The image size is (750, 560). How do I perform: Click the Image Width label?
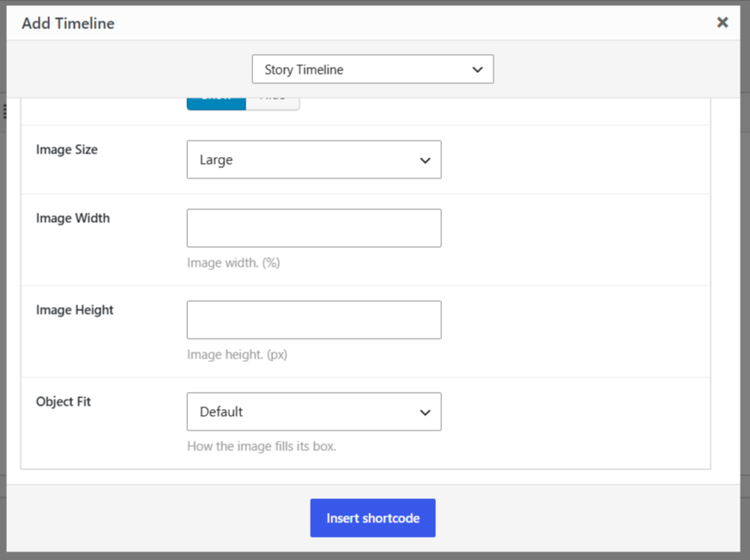(73, 219)
